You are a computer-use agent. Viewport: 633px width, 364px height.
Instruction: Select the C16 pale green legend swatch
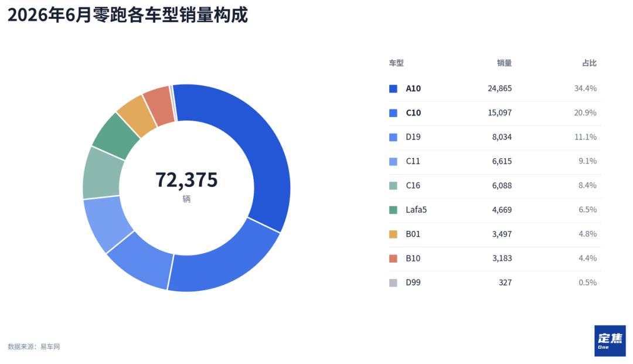pos(393,186)
